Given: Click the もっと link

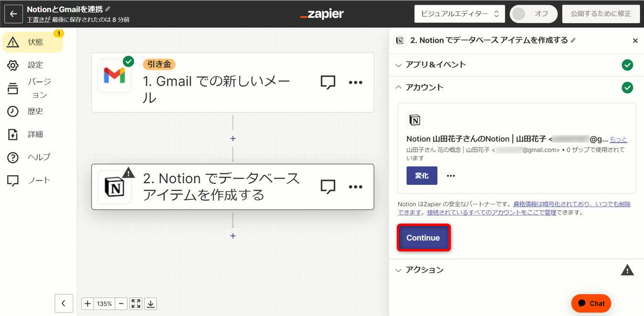Looking at the screenshot, I should coord(618,139).
